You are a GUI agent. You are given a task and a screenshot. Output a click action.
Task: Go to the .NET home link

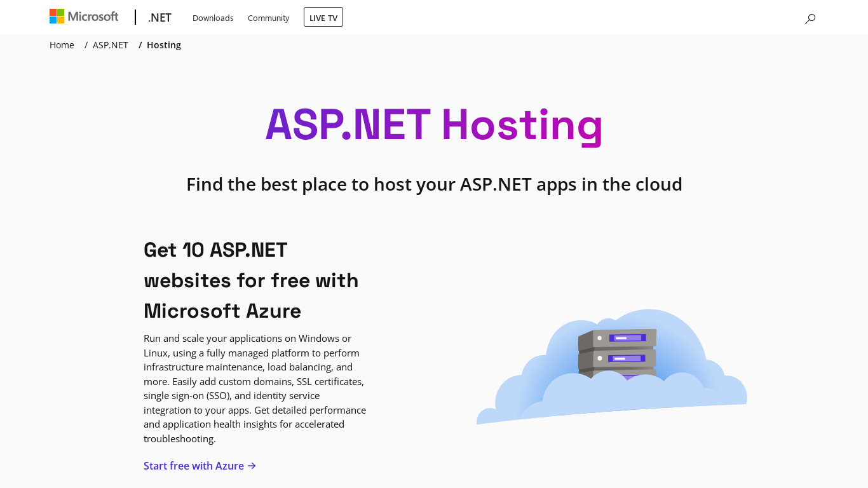(x=159, y=18)
